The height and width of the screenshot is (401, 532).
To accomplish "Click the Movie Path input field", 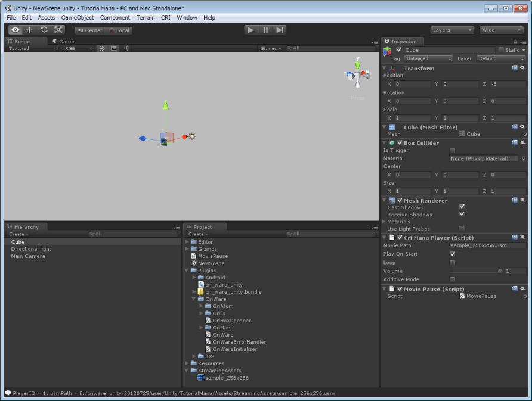I will [487, 245].
